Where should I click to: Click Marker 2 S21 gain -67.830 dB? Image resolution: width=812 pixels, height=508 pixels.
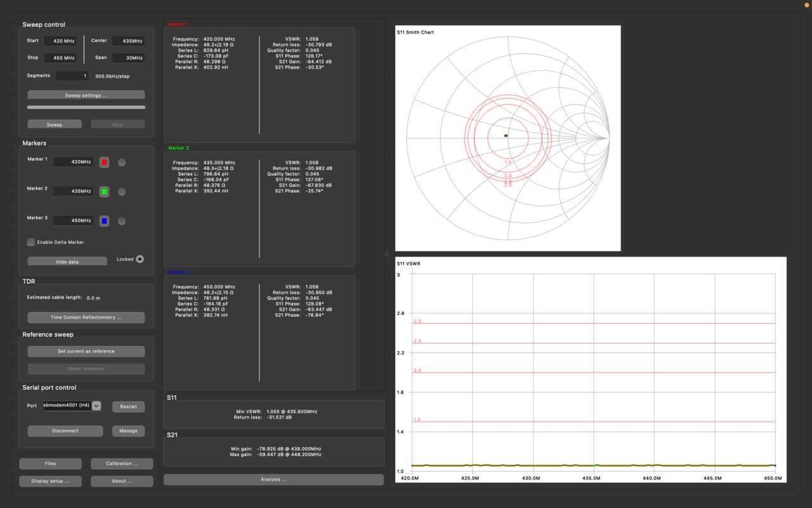pos(318,185)
